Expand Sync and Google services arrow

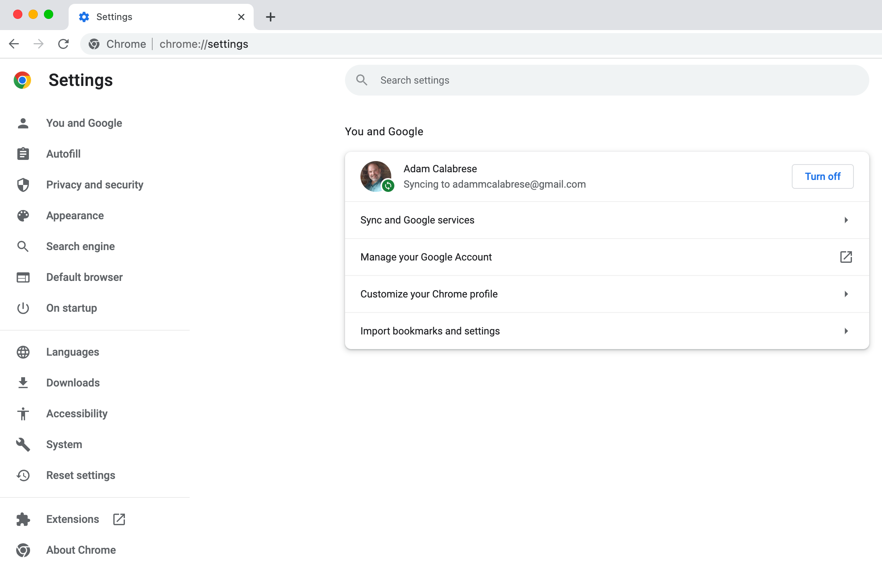pyautogui.click(x=846, y=220)
